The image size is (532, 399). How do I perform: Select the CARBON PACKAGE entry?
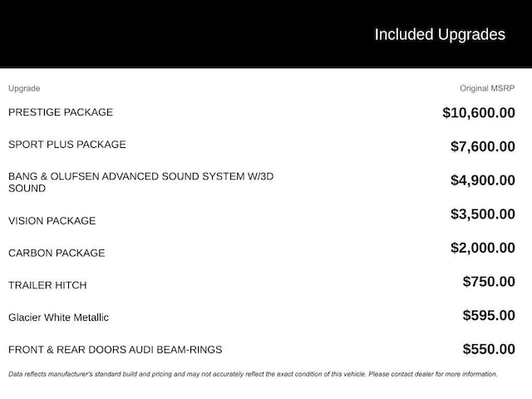click(x=57, y=253)
